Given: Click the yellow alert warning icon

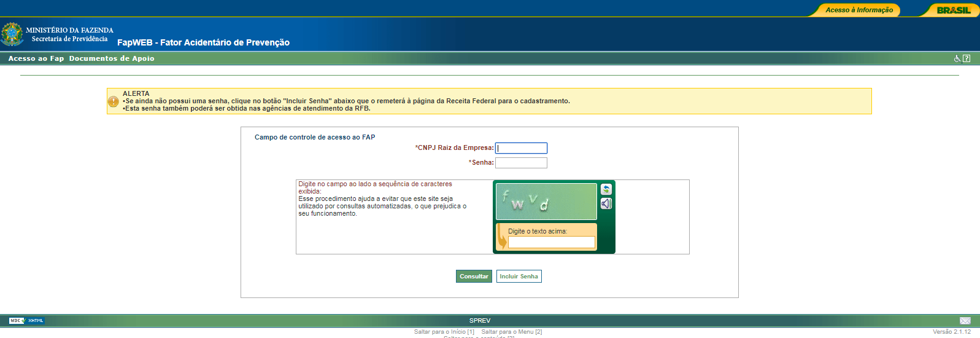Looking at the screenshot, I should point(114,101).
